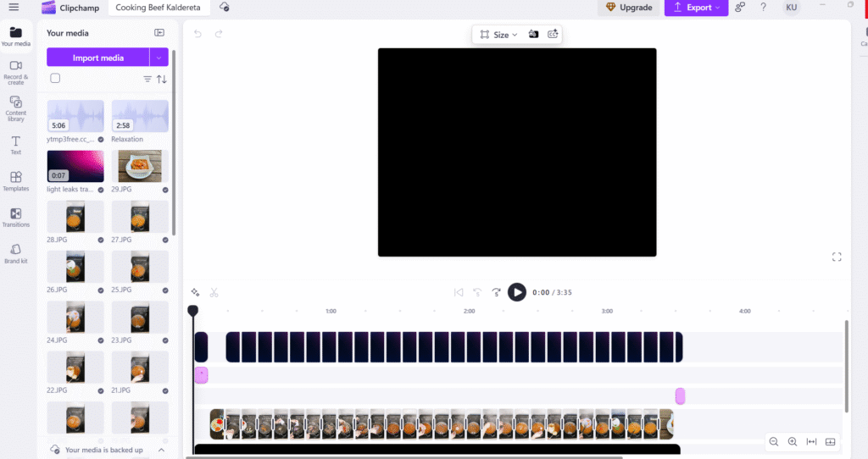The image size is (868, 459).
Task: Open the fullscreen preview icon
Action: pos(837,257)
